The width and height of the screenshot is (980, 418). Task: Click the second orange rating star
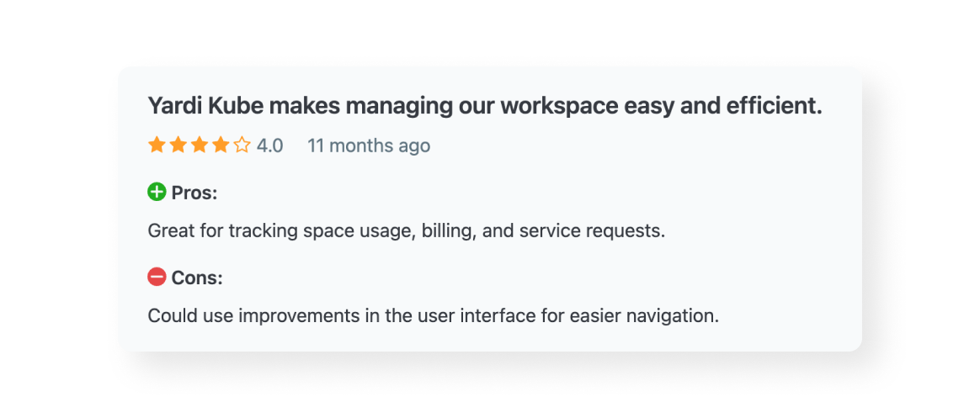tap(178, 146)
